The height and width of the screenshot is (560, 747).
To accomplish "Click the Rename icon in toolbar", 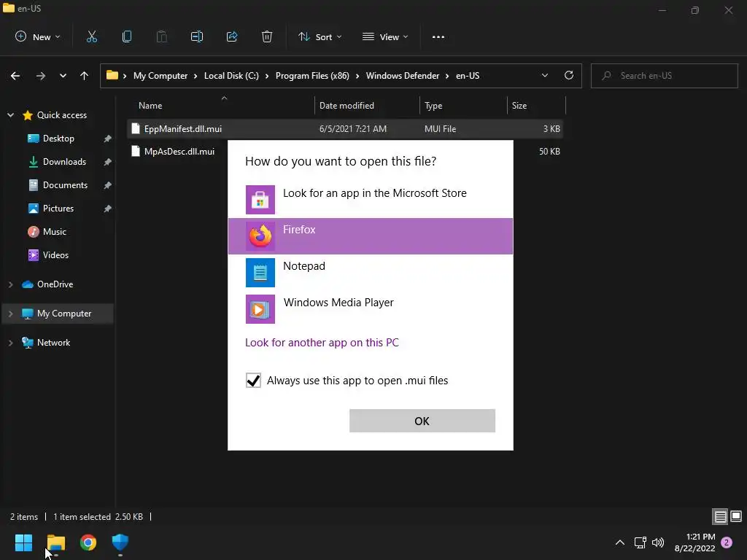I will click(197, 36).
